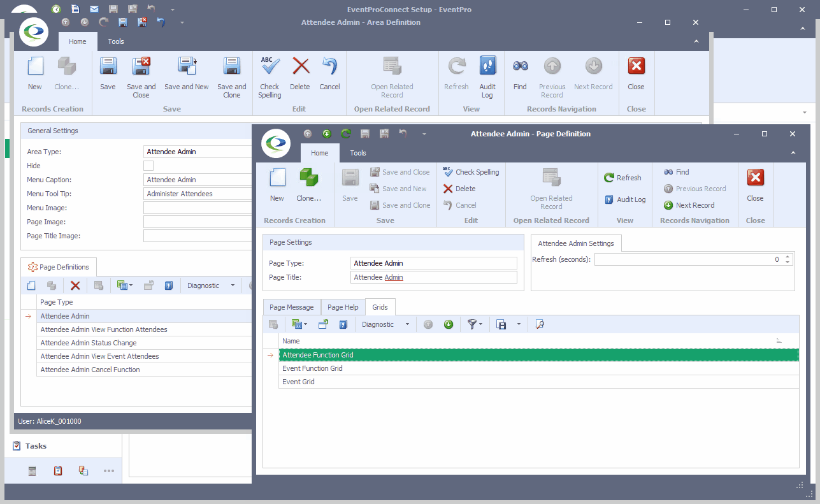This screenshot has width=820, height=504.
Task: Click the Menu Tool Tip input field
Action: coord(198,194)
